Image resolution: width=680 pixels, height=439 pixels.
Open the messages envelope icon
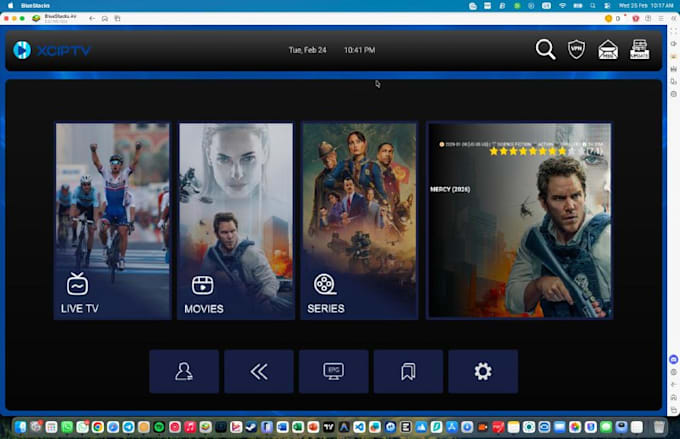click(608, 49)
